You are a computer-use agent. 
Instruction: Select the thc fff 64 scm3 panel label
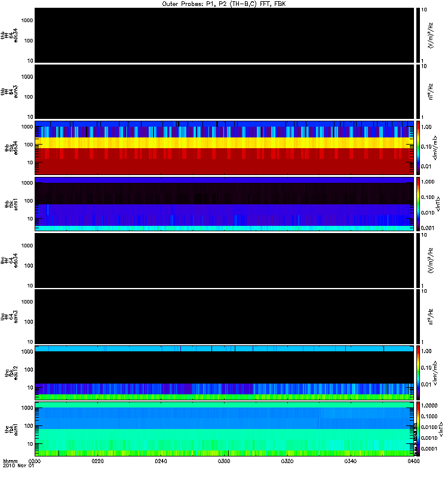click(x=9, y=317)
